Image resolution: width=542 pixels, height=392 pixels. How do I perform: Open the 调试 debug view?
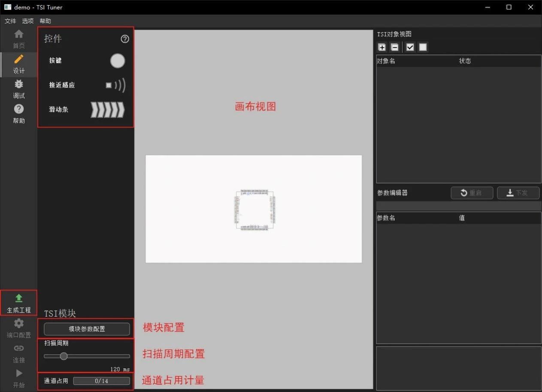[19, 85]
